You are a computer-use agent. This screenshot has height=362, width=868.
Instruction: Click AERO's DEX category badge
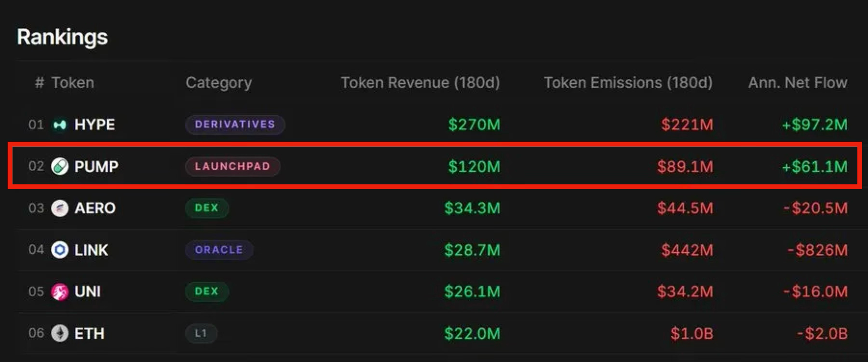207,208
